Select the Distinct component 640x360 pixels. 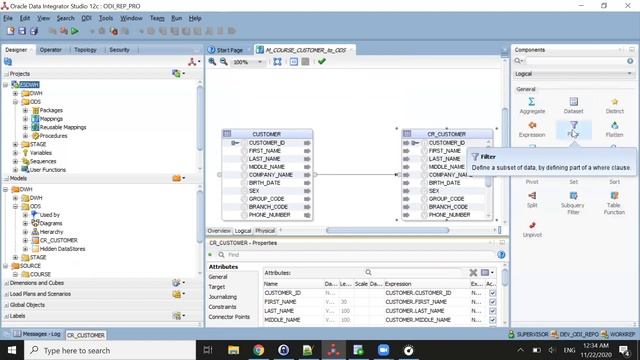point(614,105)
